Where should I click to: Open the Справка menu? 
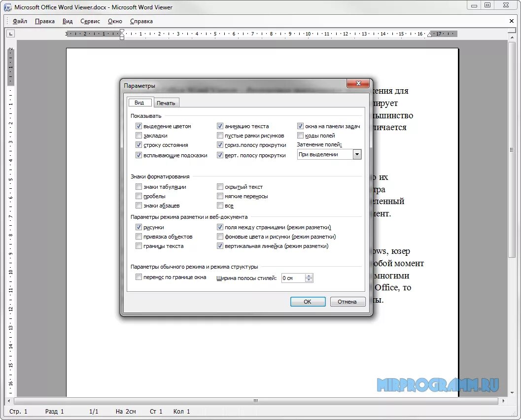click(141, 21)
